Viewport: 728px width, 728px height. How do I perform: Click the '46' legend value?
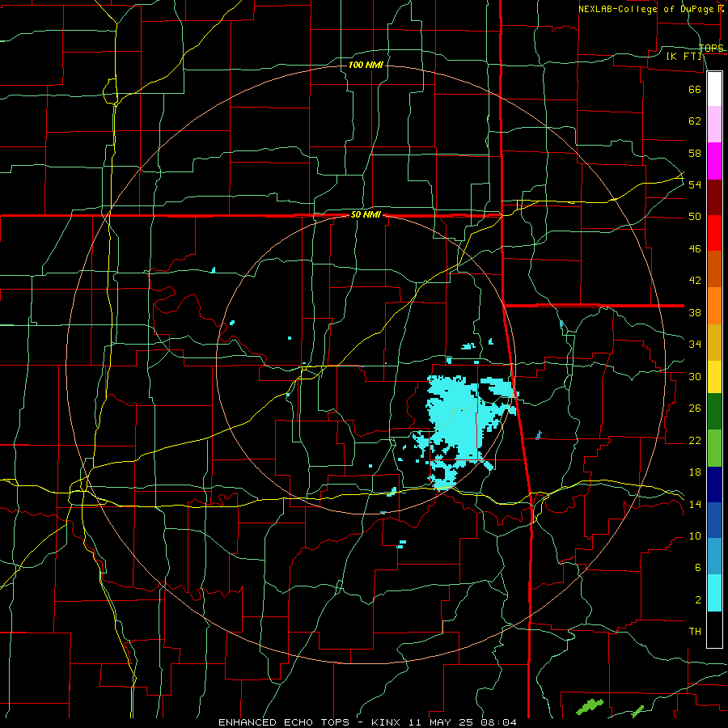point(695,249)
